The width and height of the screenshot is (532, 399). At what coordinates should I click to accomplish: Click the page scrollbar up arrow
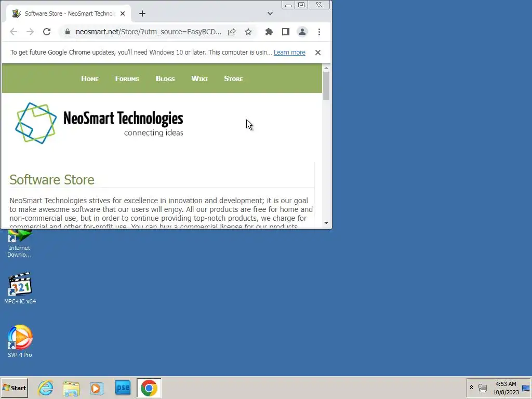(x=326, y=68)
